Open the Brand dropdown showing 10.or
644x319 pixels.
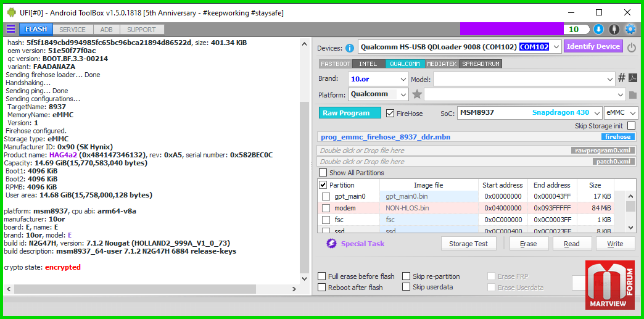point(378,79)
